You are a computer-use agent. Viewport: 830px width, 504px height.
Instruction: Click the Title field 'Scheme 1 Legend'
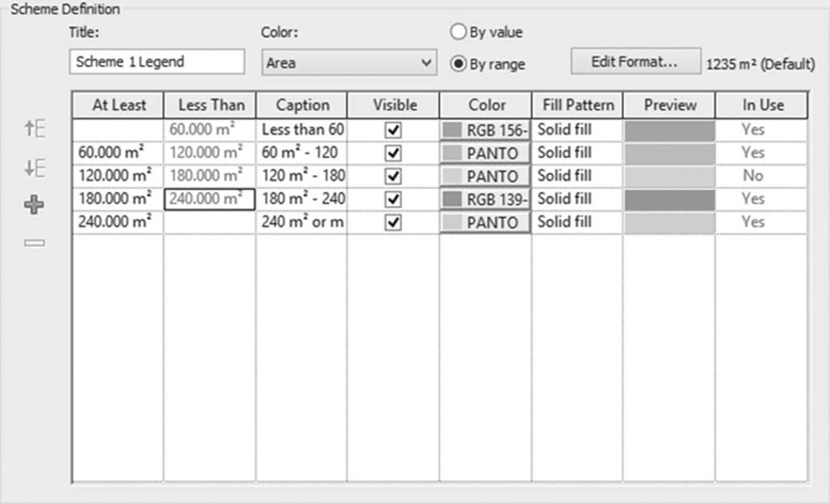click(156, 62)
